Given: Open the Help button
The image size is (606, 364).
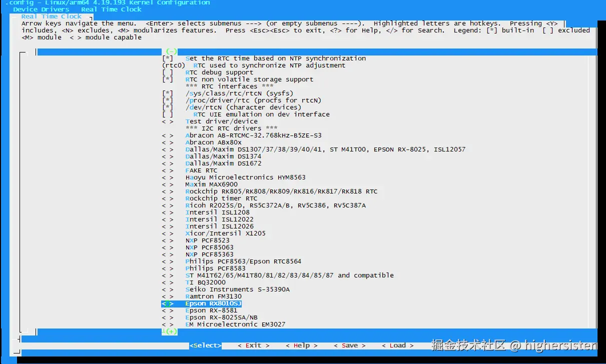Looking at the screenshot, I should click(x=302, y=345).
